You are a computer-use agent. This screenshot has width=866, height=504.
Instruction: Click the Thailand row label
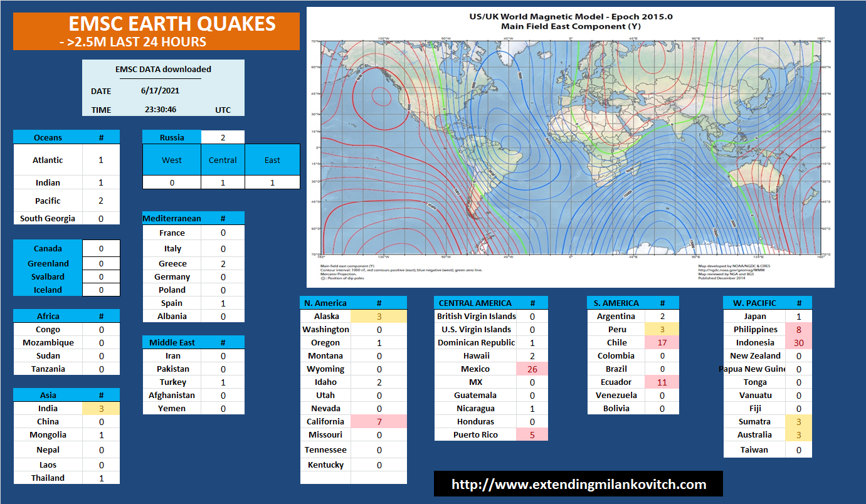tap(48, 478)
